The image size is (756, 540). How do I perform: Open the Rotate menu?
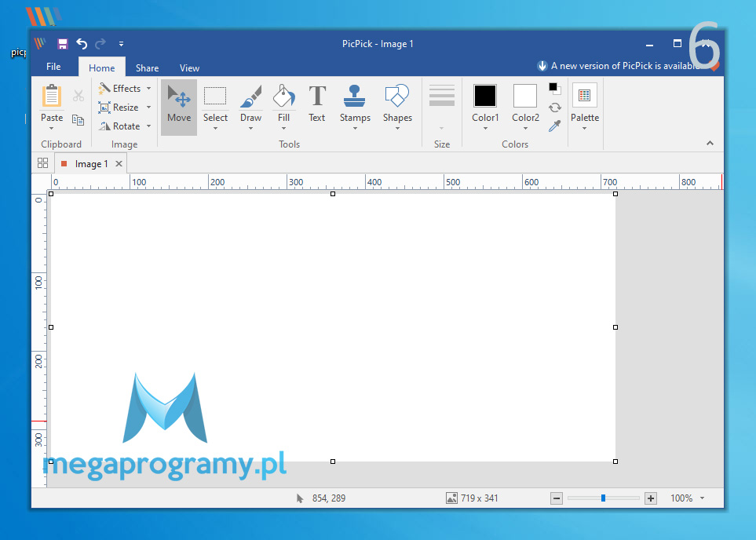click(x=125, y=126)
